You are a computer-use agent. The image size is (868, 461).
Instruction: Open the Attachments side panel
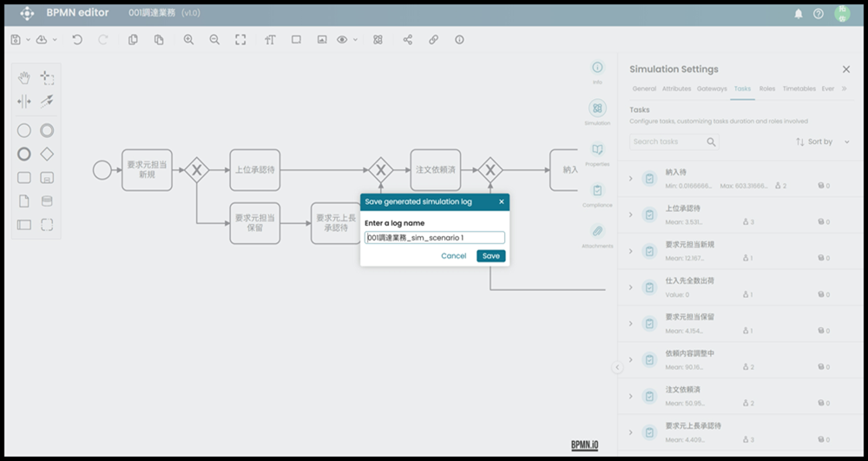tap(597, 232)
